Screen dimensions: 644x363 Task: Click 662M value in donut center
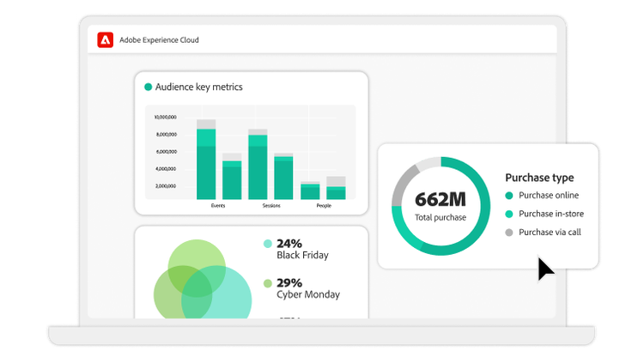[440, 199]
